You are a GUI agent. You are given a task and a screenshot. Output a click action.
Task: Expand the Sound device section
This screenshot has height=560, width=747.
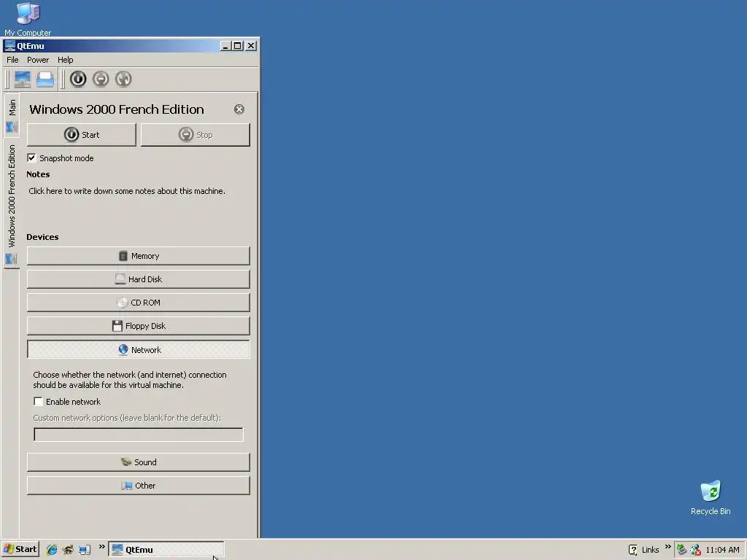click(138, 462)
